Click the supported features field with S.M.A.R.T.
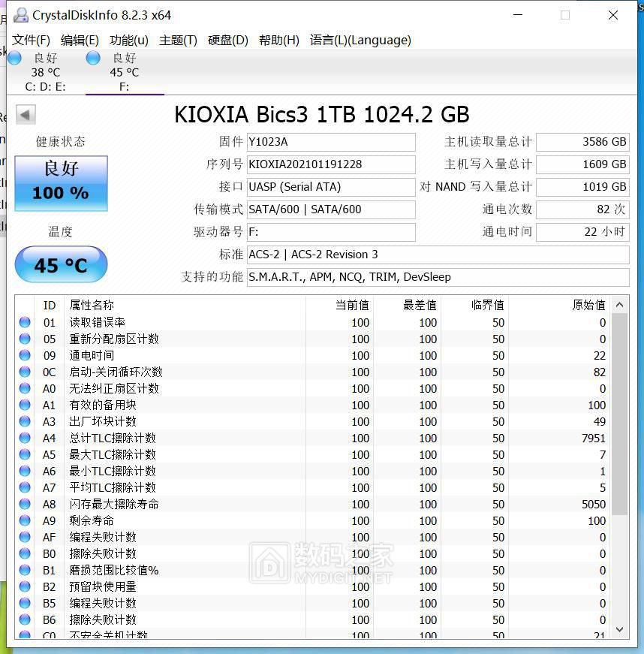644x654 pixels. coord(438,277)
